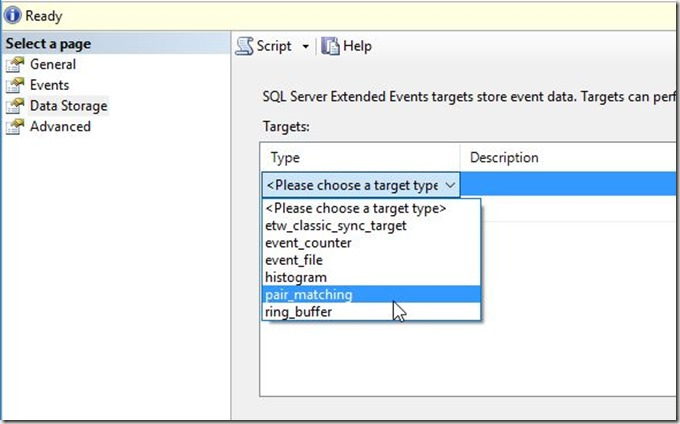This screenshot has width=680, height=424.
Task: Click the Events page icon
Action: click(x=15, y=85)
